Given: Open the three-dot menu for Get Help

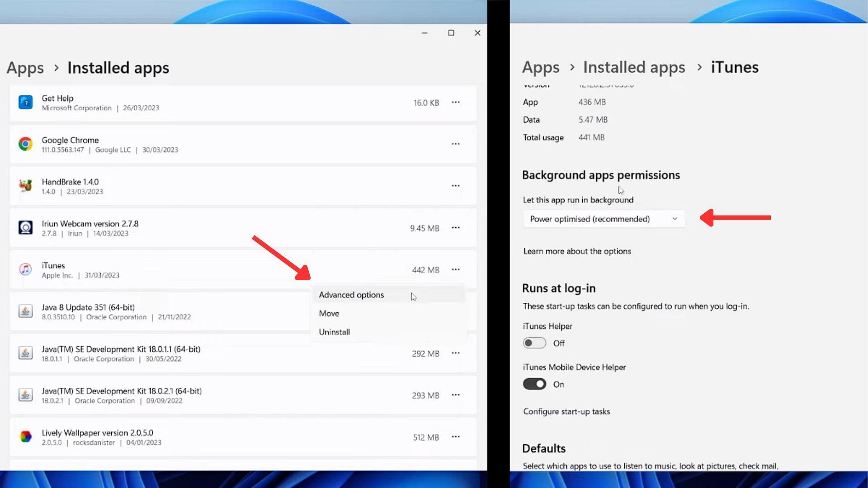Looking at the screenshot, I should (456, 102).
